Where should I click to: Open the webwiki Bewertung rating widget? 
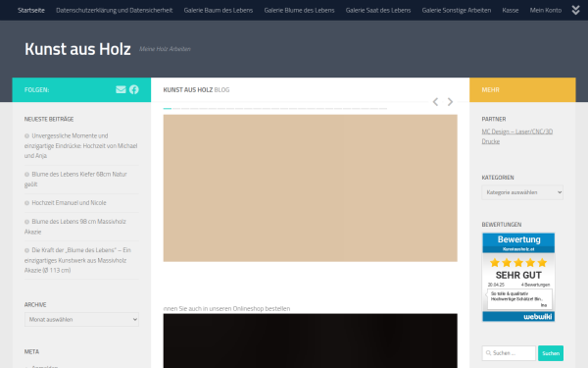[x=518, y=277]
